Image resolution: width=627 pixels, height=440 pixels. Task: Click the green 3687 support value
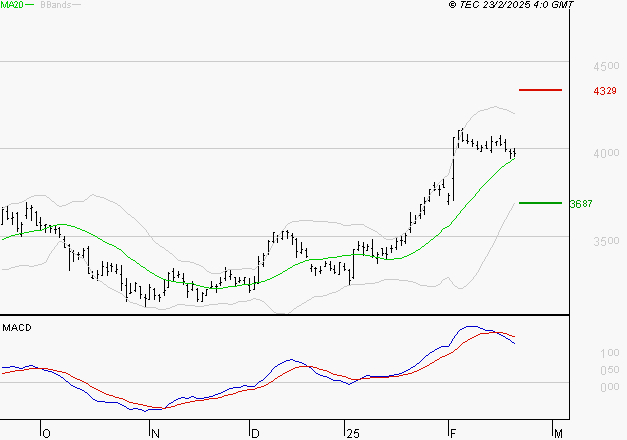(581, 204)
